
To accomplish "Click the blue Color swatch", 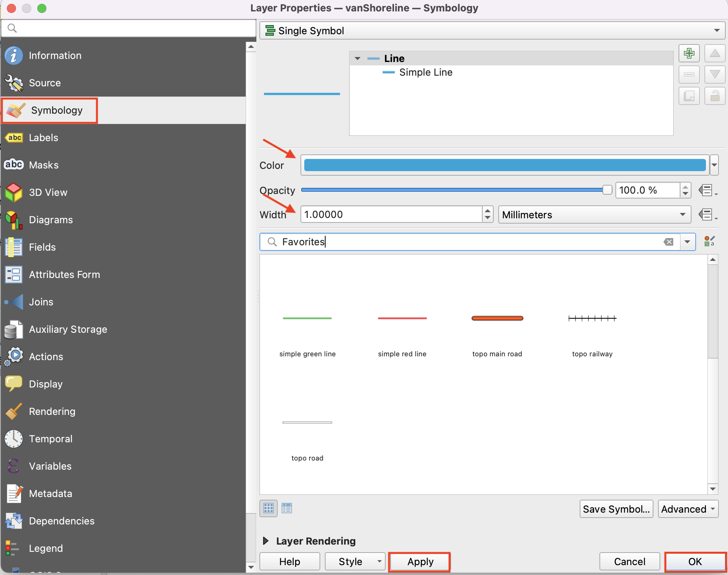I will pyautogui.click(x=504, y=165).
